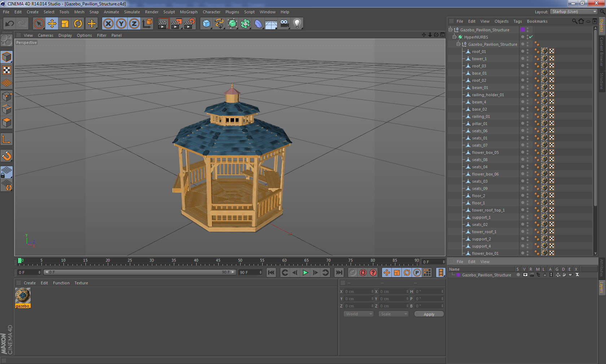Collapse nested Gazebo_Pavilion_Structure group
This screenshot has width=606, height=364.
(x=458, y=44)
